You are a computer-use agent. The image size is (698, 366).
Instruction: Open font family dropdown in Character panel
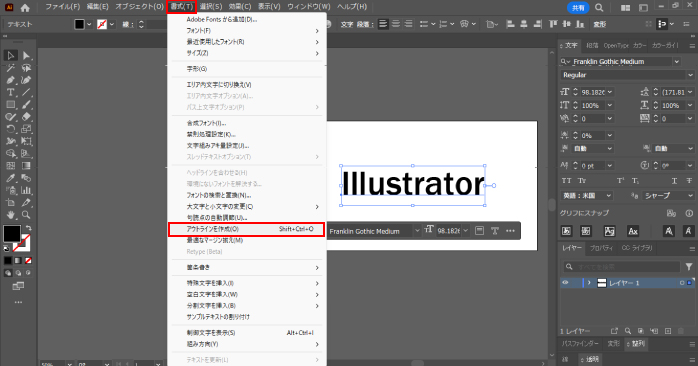(x=677, y=61)
